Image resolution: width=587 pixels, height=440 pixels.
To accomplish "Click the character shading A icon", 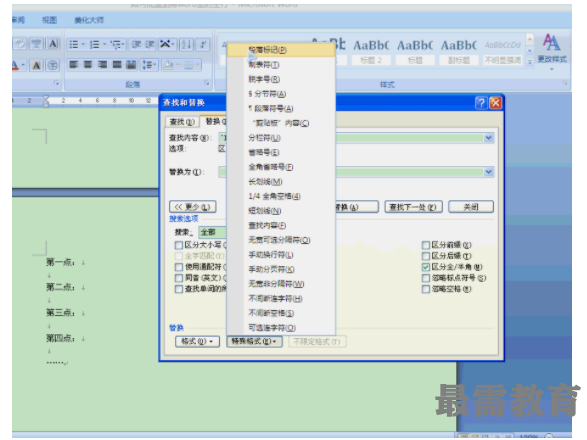I will click(36, 66).
